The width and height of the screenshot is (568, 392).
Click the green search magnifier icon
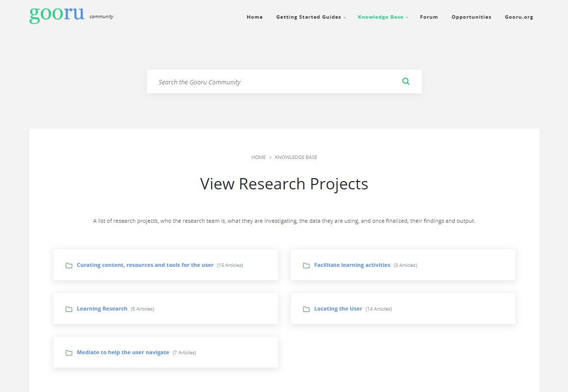pos(406,81)
